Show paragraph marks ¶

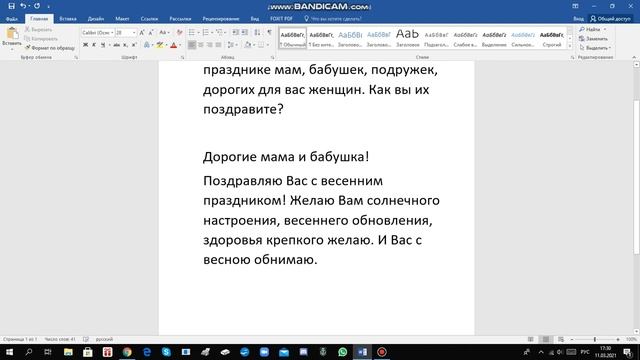(269, 32)
